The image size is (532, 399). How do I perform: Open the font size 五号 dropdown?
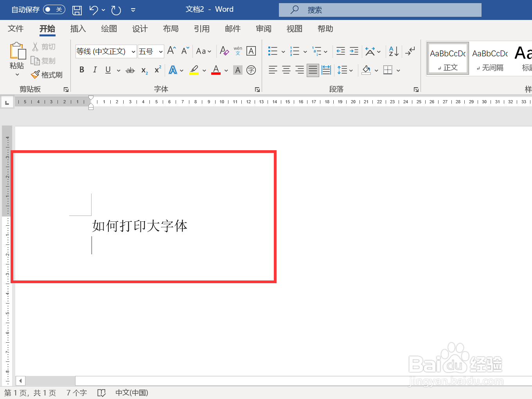[x=161, y=52]
